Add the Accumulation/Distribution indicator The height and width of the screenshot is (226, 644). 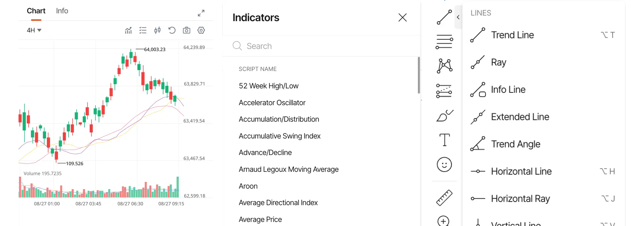279,119
